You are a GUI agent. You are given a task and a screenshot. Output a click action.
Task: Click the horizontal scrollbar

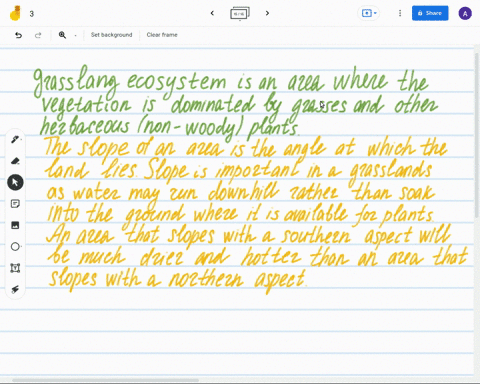(105, 380)
